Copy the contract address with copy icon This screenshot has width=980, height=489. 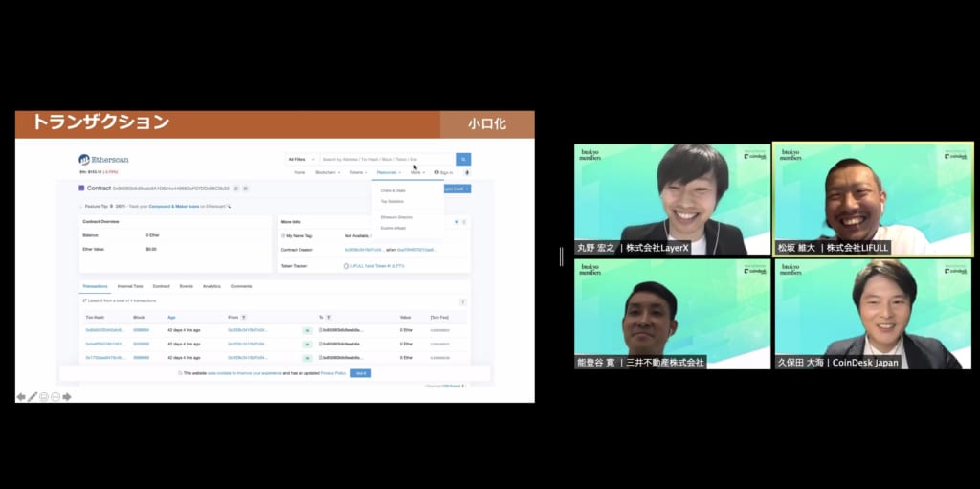[x=236, y=189]
